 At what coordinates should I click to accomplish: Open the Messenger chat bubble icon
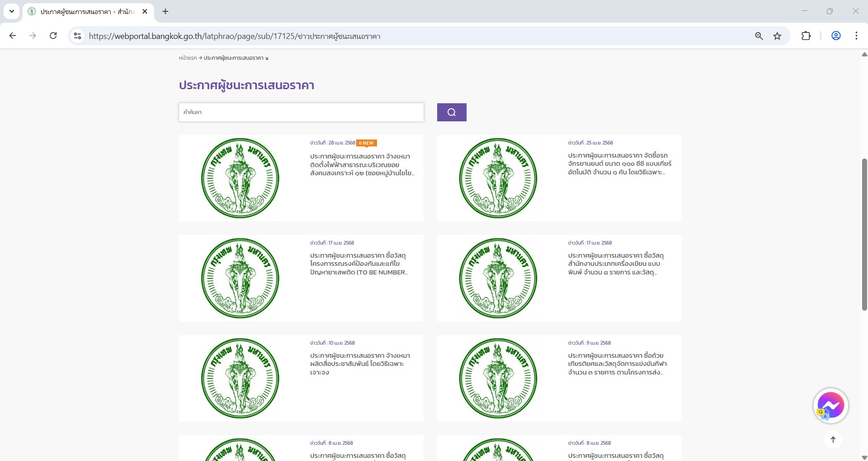coord(830,406)
